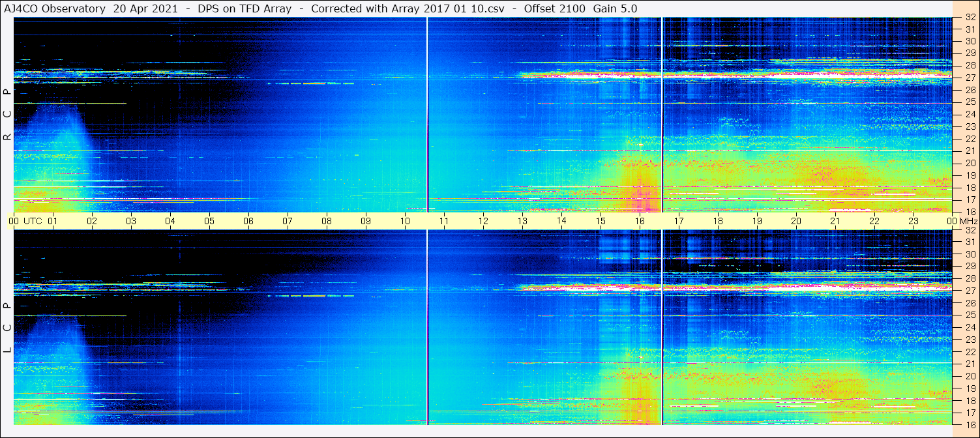The image size is (980, 438).
Task: Select hour 16 on the time axis
Action: [x=640, y=221]
